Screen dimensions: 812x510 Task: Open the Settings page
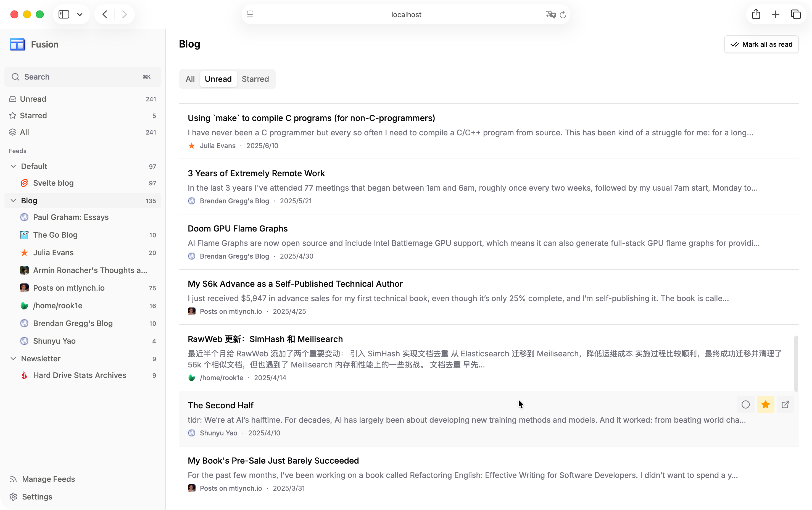click(x=37, y=496)
